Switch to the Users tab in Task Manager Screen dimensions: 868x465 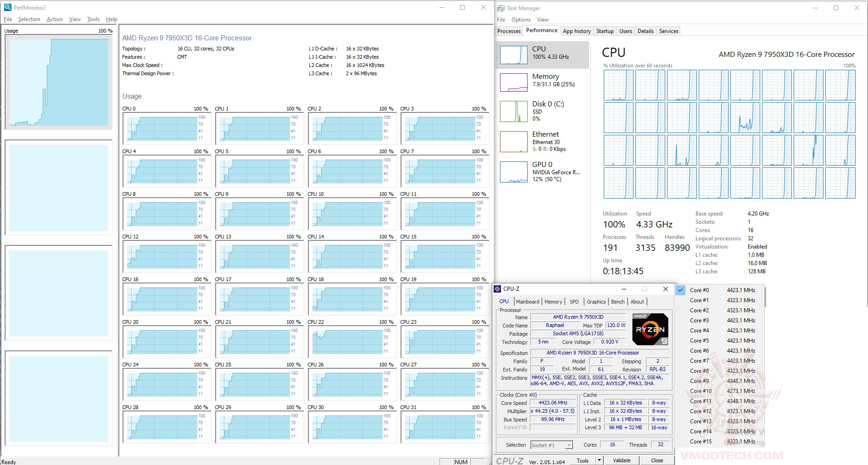pyautogui.click(x=625, y=31)
